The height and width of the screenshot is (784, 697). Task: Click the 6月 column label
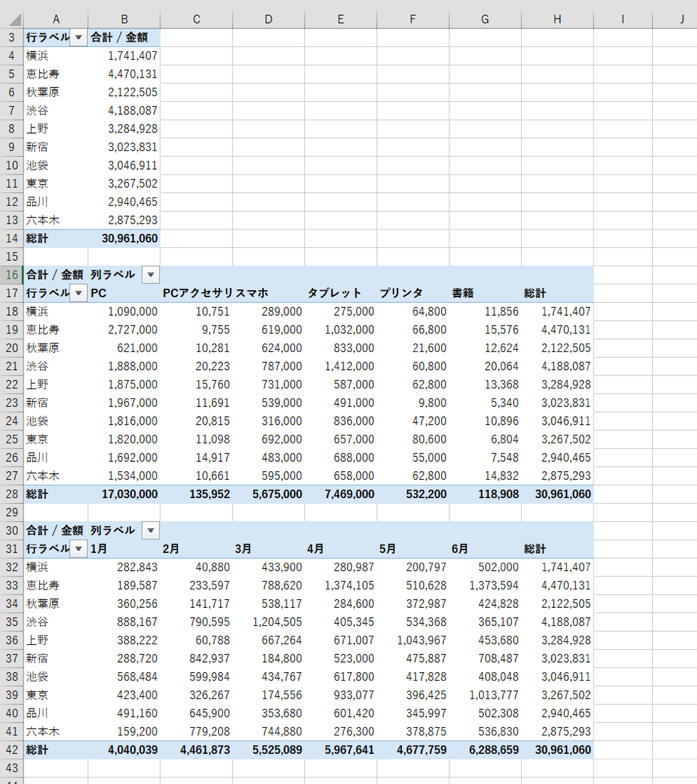coord(460,549)
